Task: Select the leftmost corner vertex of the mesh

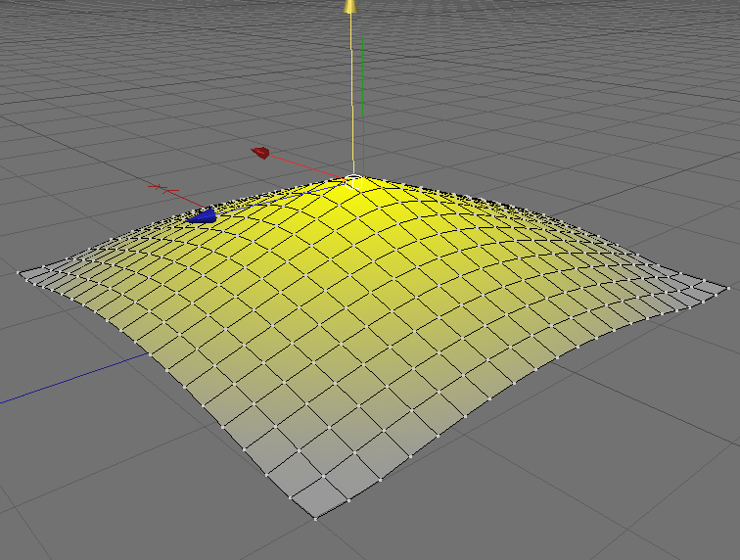Action: click(x=19, y=272)
